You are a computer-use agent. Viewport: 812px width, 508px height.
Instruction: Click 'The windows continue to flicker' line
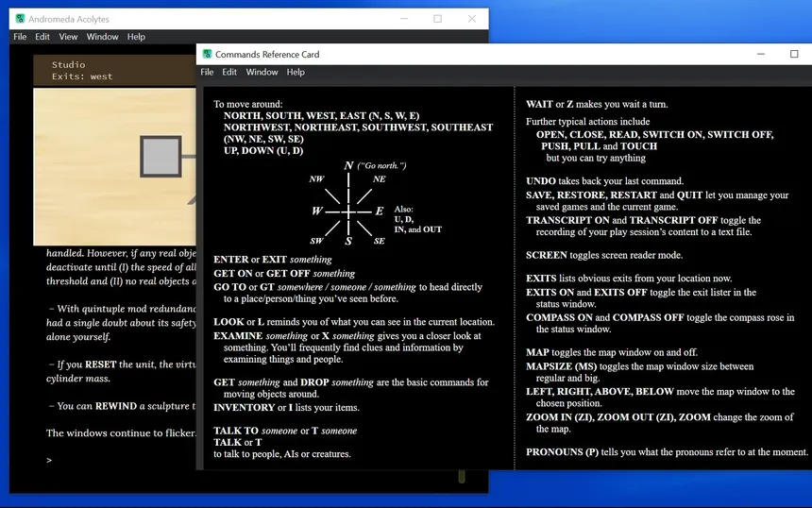point(121,433)
